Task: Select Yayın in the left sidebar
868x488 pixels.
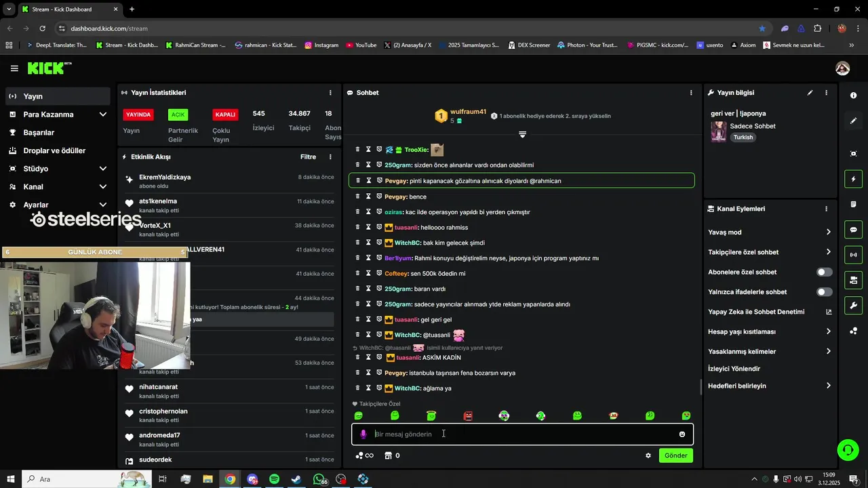Action: (x=58, y=96)
